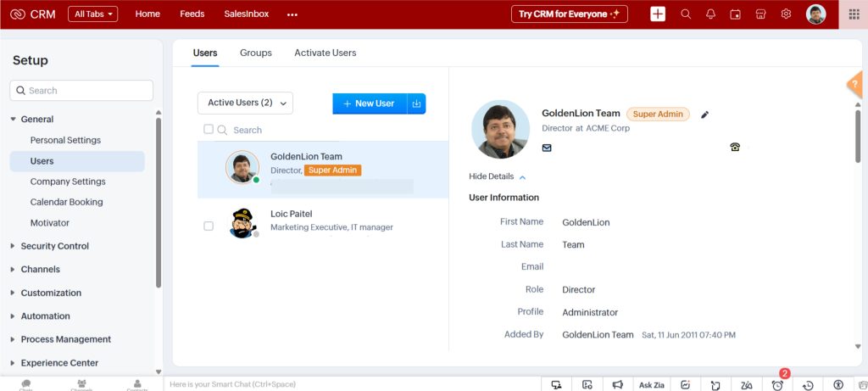Click Try CRM for Everyone button
This screenshot has height=391, width=868.
[x=569, y=14]
